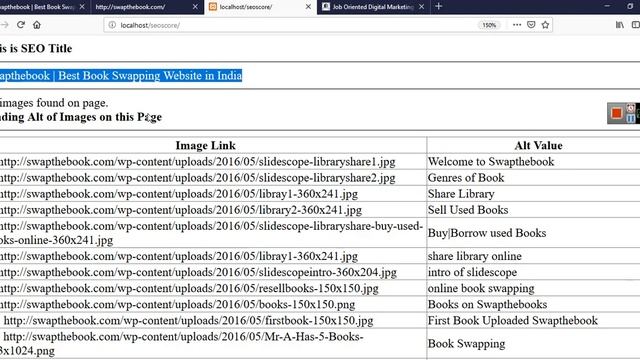The image size is (640, 360).
Task: Click the online book swapping alt value
Action: pos(481,288)
